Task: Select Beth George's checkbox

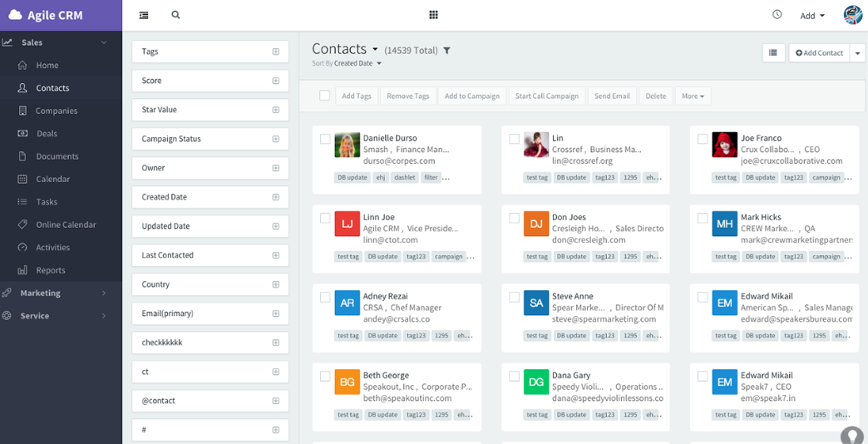Action: (x=326, y=377)
